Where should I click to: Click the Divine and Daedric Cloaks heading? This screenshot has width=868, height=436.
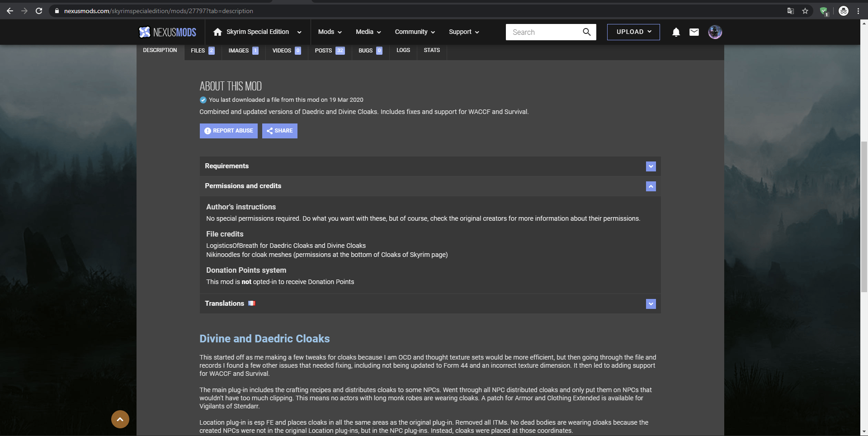click(264, 339)
